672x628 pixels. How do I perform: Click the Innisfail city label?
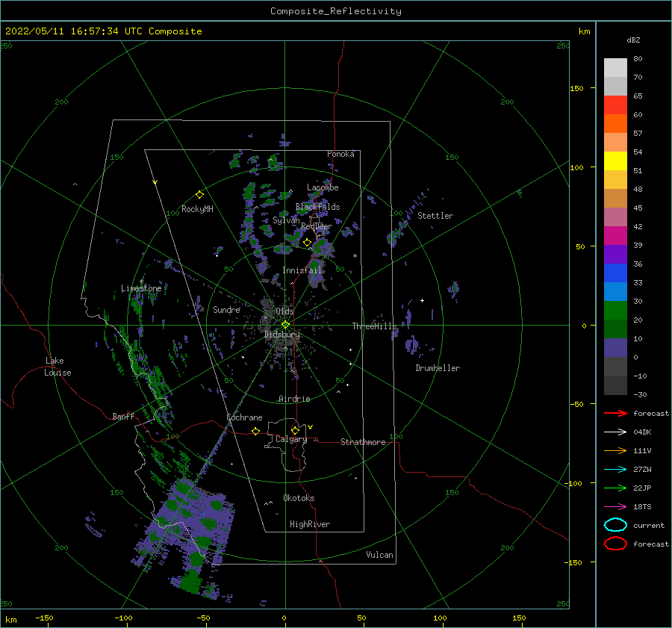[302, 270]
